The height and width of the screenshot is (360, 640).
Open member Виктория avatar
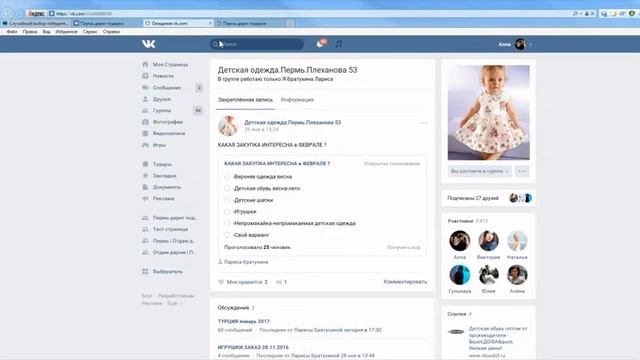489,241
